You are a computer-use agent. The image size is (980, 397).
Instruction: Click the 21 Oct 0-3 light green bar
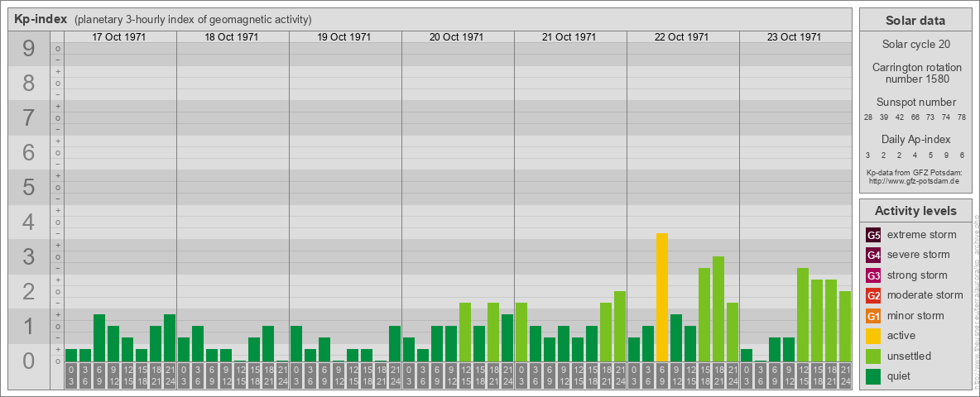coord(521,332)
